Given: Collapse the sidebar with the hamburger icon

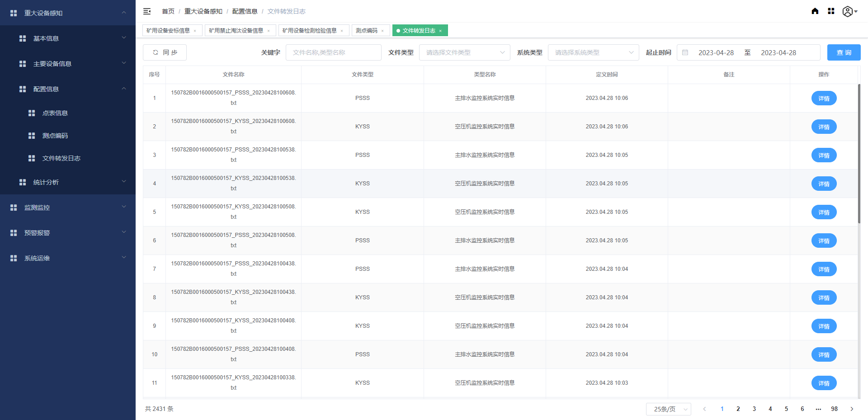Looking at the screenshot, I should click(147, 11).
